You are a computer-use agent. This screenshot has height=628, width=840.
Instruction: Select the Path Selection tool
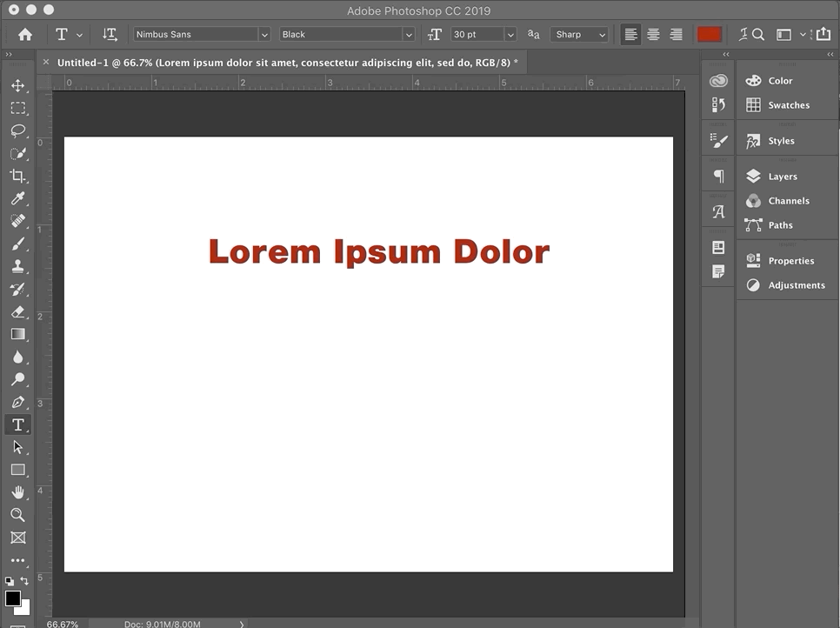pyautogui.click(x=17, y=447)
